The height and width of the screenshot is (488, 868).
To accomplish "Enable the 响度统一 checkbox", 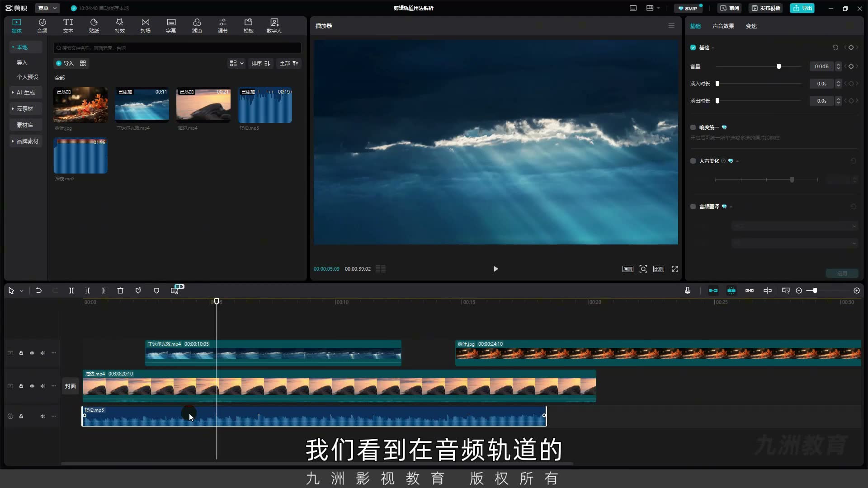I will tap(693, 127).
